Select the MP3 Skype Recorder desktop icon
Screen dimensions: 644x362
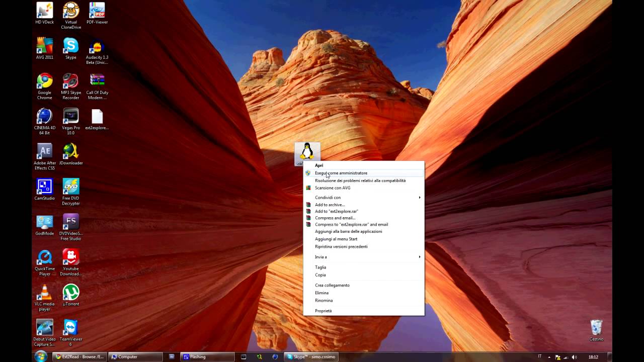[71, 86]
